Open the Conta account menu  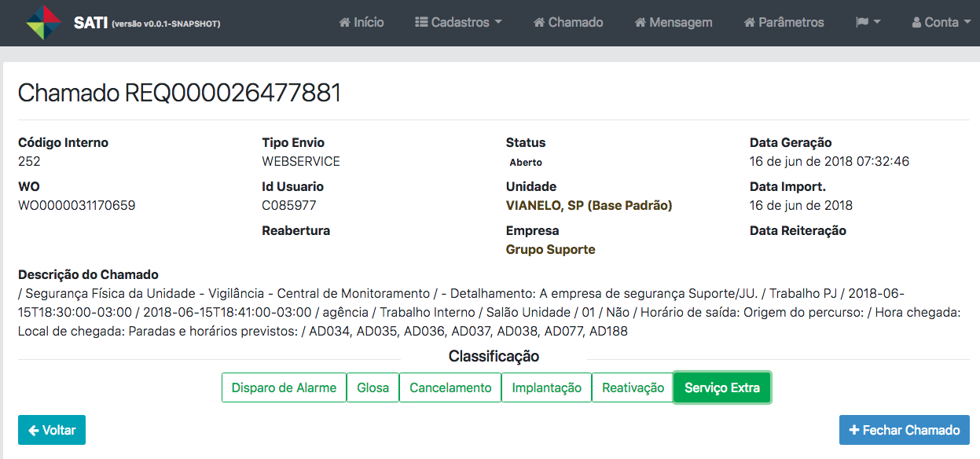click(x=941, y=23)
